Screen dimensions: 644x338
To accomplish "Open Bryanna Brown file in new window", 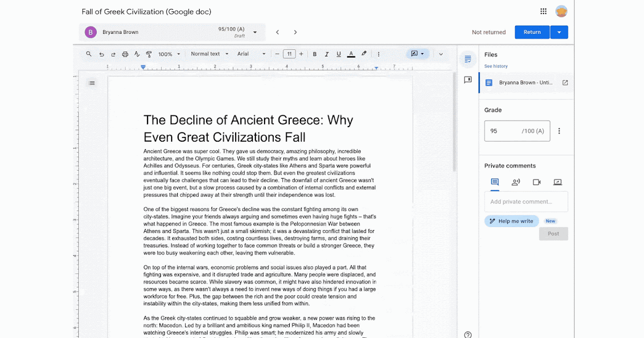I will coord(565,83).
